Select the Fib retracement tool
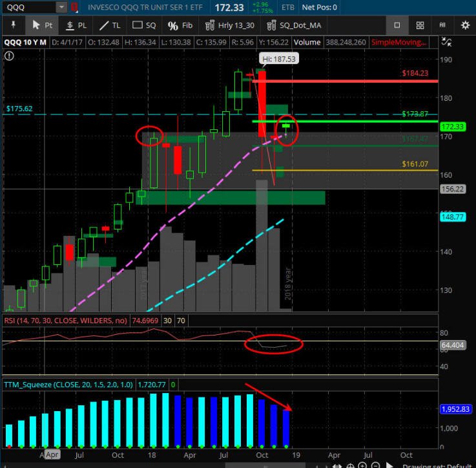The image size is (476, 468). pos(180,25)
